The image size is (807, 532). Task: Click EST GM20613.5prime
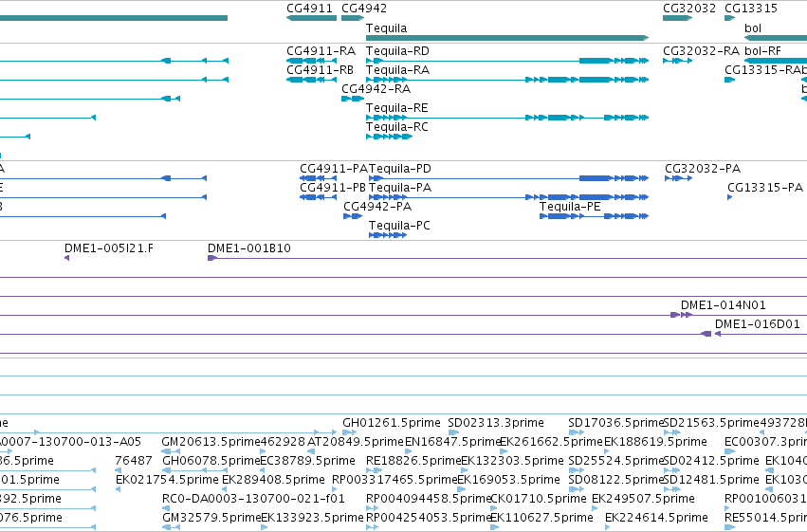click(x=211, y=442)
